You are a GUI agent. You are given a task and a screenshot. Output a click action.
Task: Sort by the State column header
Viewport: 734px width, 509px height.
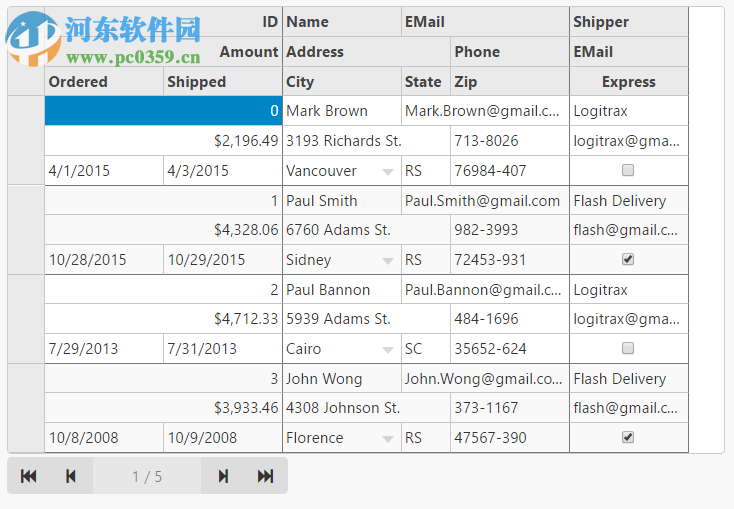click(x=426, y=81)
